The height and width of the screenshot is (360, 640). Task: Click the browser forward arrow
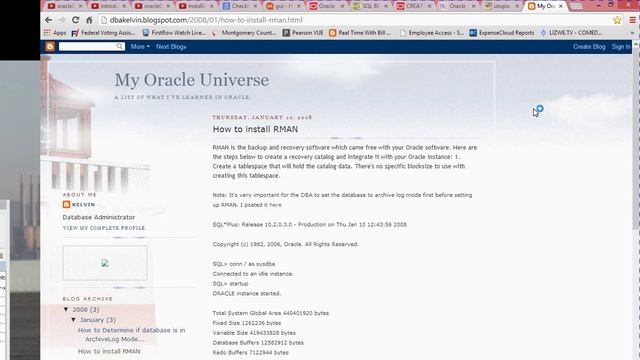[62, 20]
